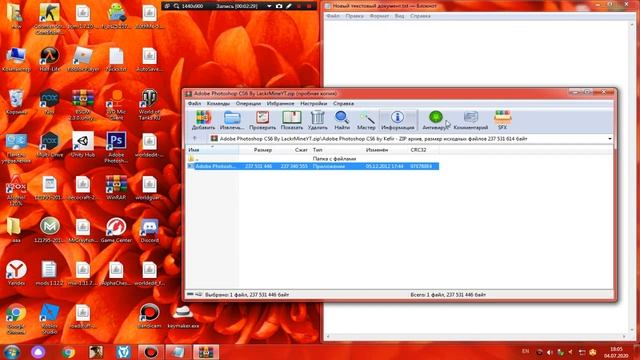The width and height of the screenshot is (640, 360).
Task: Click the camera screenshot icon in recorder bar
Action: [279, 6]
